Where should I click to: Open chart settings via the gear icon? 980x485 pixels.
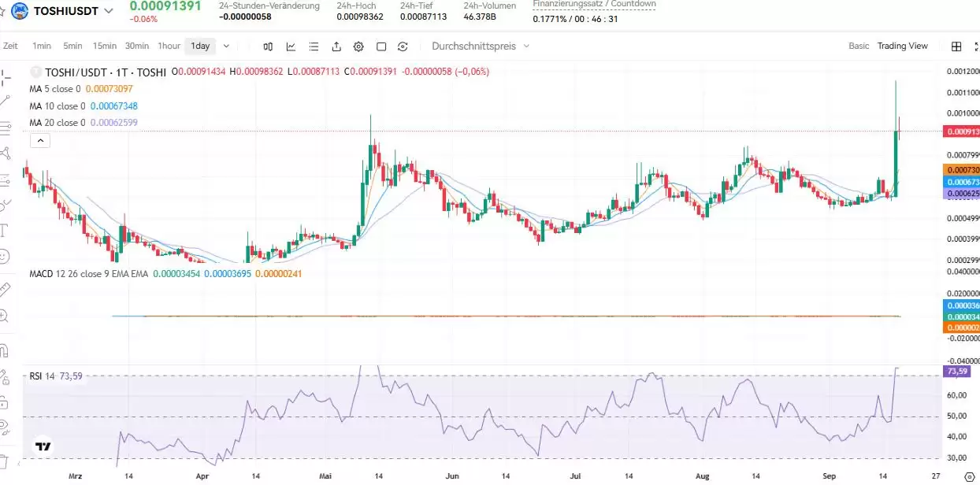pos(358,46)
